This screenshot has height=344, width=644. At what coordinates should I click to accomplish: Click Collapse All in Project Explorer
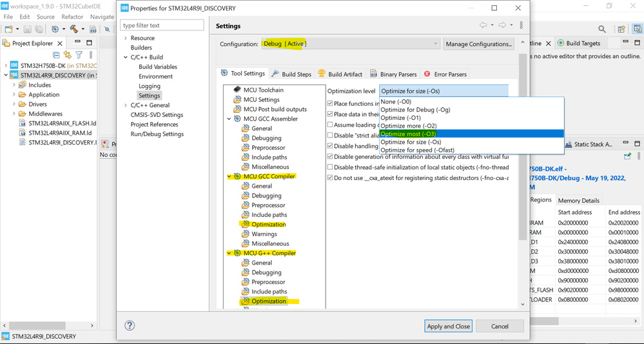(x=57, y=55)
